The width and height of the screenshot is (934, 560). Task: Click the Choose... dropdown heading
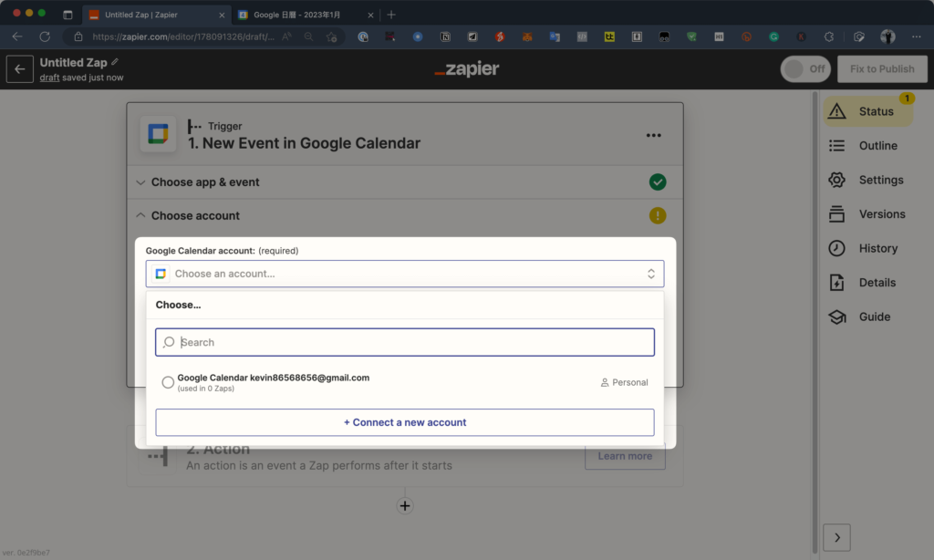pyautogui.click(x=178, y=305)
